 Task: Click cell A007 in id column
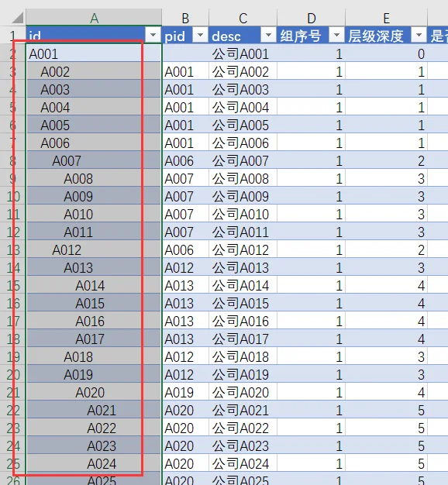[94, 161]
